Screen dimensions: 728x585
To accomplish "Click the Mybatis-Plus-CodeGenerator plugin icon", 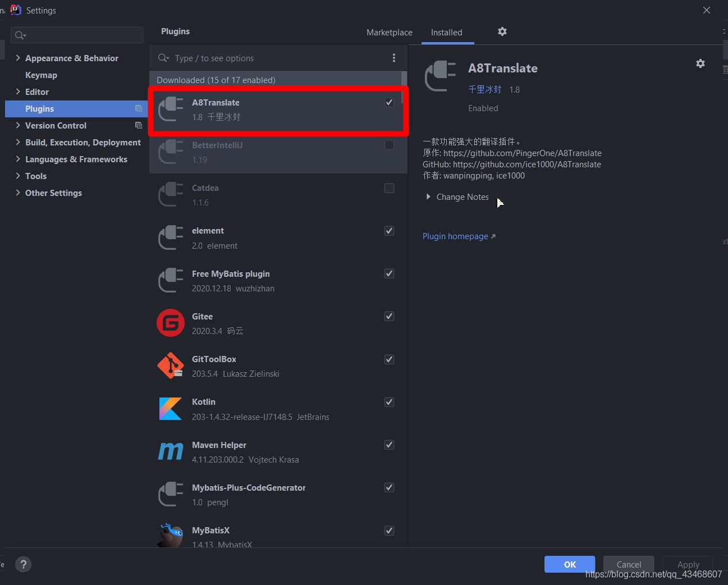I will point(171,495).
